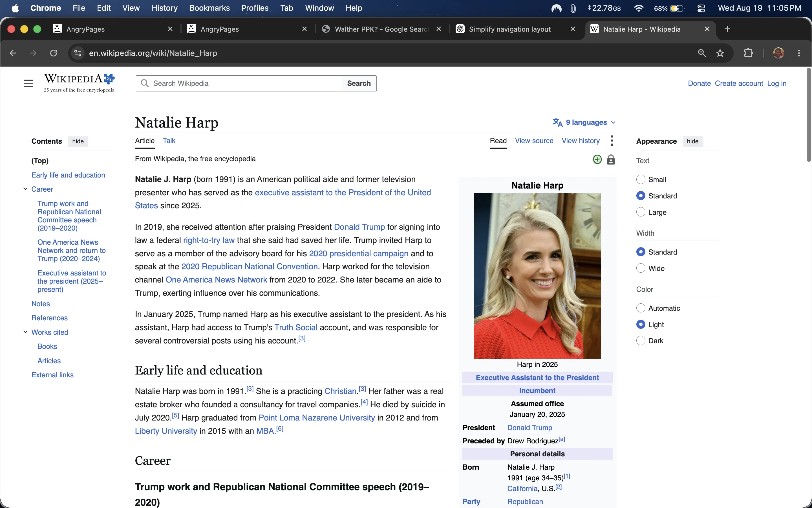Open the Wi-Fi status icon in menu bar
The width and height of the screenshot is (812, 508).
(639, 8)
